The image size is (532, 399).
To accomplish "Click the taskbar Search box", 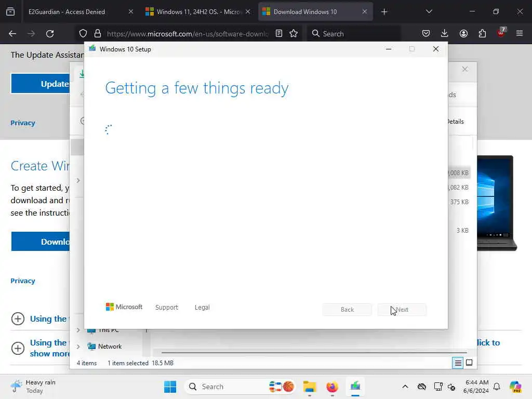I will pos(240,387).
